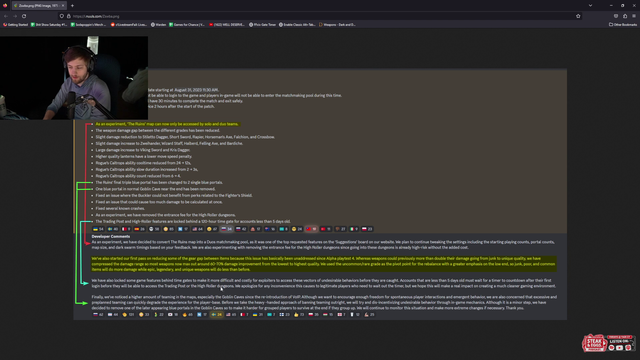Image resolution: width=640 pixels, height=360 pixels.
Task: Open the LivestreamFail bookmark
Action: point(129,24)
